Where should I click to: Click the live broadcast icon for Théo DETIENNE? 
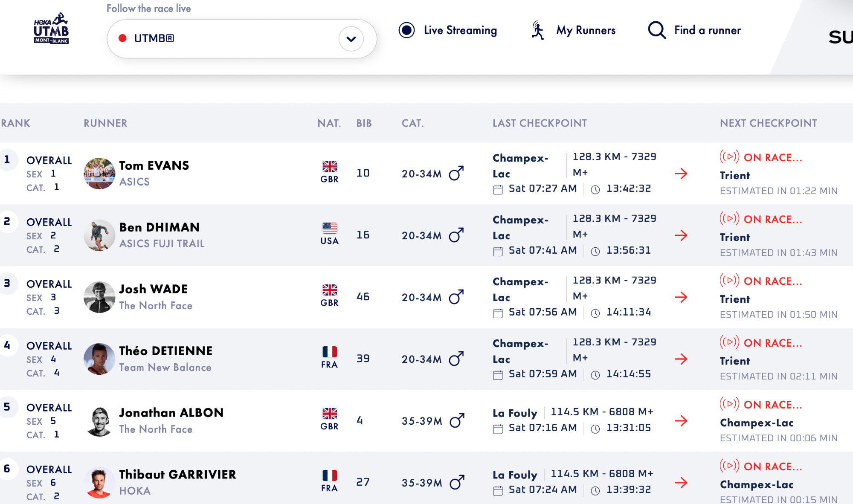click(x=729, y=342)
